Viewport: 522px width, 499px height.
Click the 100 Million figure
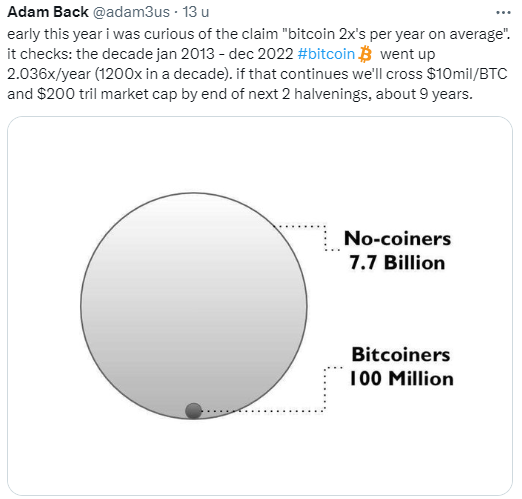[401, 379]
